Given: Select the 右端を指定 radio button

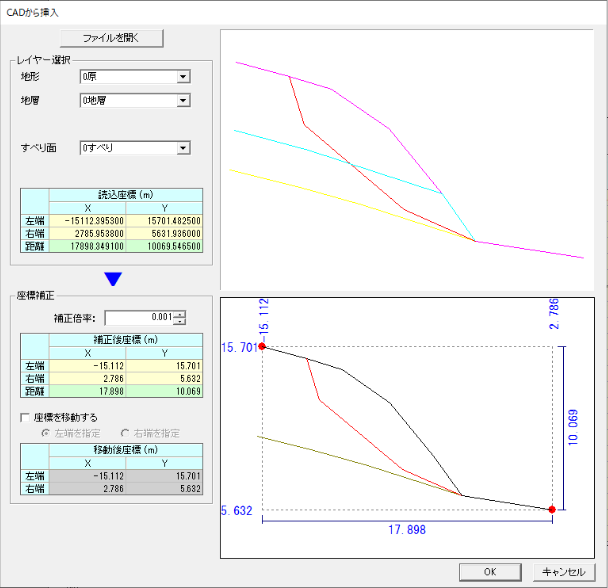Looking at the screenshot, I should (x=125, y=432).
